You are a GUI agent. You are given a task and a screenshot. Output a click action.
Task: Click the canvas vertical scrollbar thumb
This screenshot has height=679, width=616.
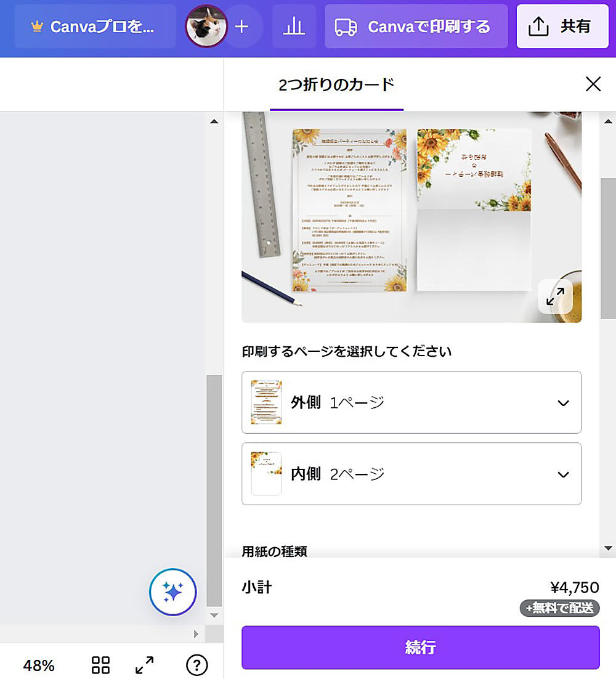(x=214, y=491)
